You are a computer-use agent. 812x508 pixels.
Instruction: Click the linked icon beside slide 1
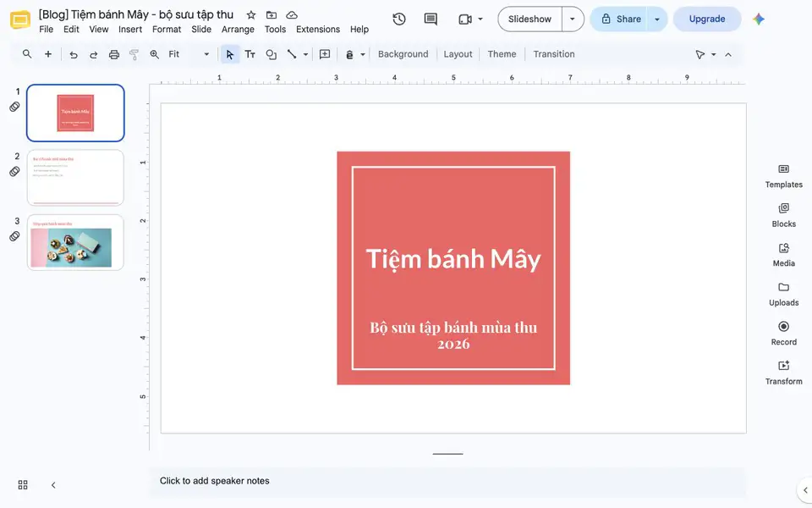click(x=14, y=107)
